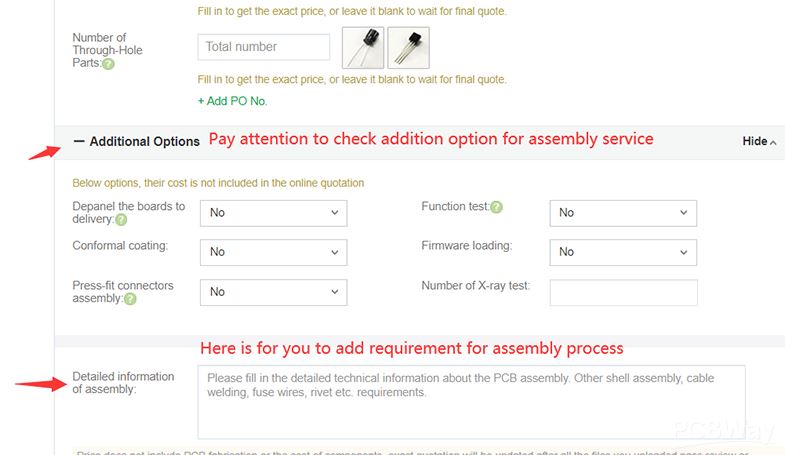Click the second through-hole transistor thumbnail
The image size is (785, 455).
408,47
